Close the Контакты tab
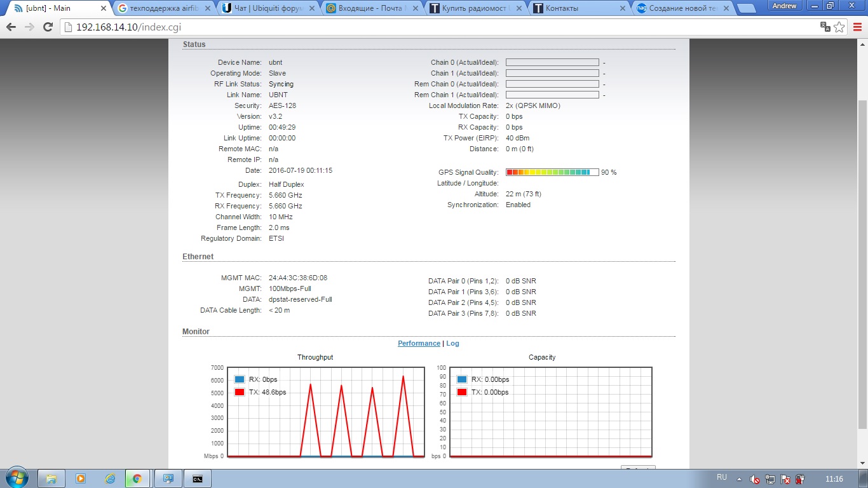The image size is (868, 488). pos(623,8)
